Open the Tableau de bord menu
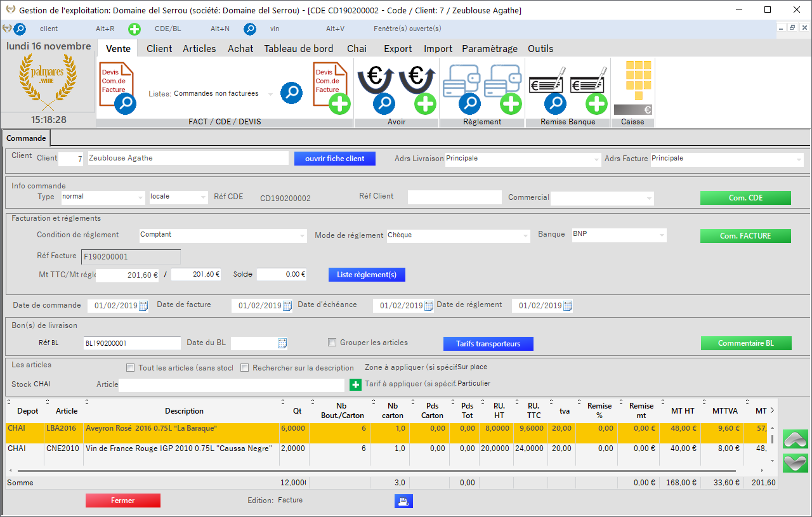 click(298, 49)
